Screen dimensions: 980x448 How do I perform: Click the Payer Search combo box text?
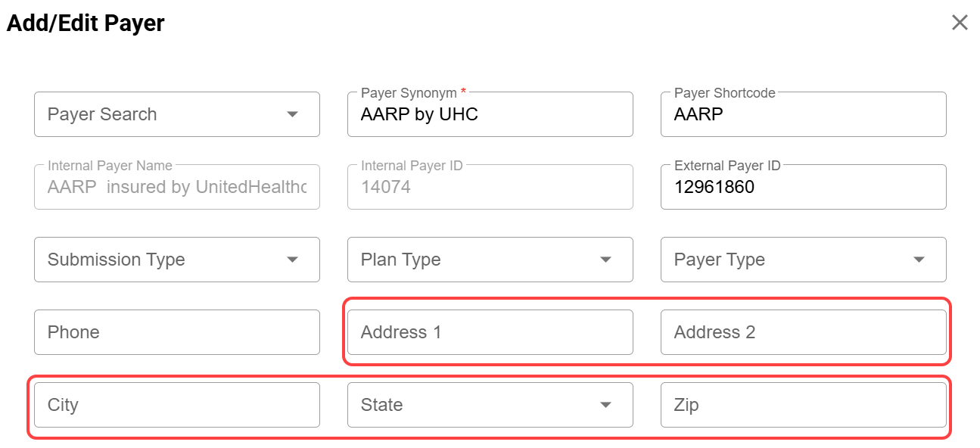[x=102, y=114]
